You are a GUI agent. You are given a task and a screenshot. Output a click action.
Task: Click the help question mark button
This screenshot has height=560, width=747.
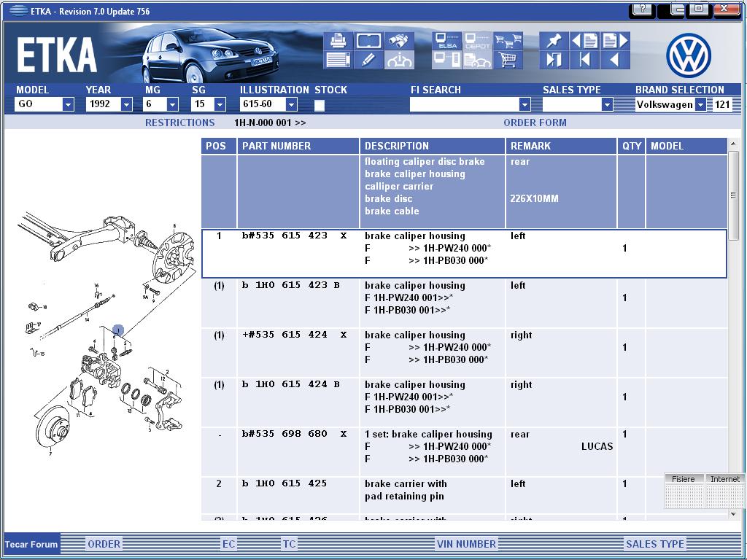tap(643, 9)
